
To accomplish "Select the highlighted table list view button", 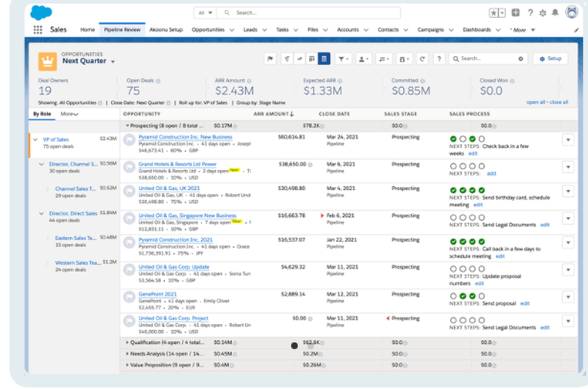I will (x=324, y=58).
